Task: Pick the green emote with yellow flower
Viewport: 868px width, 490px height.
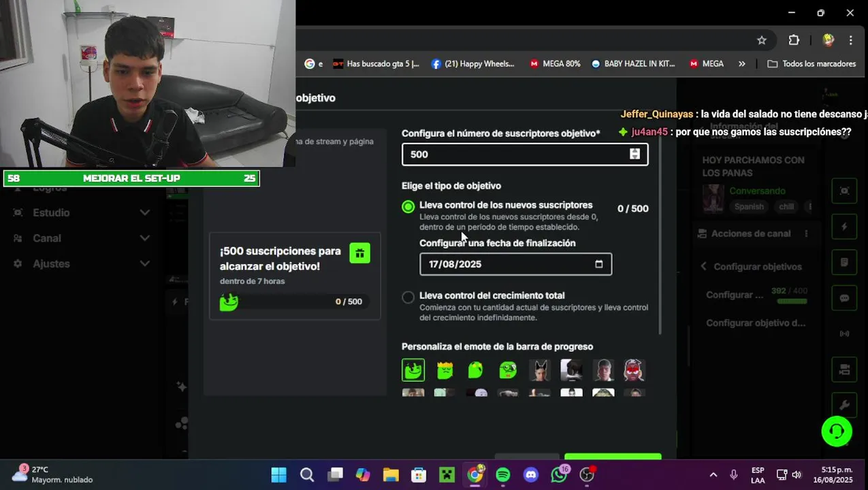Action: tap(476, 370)
